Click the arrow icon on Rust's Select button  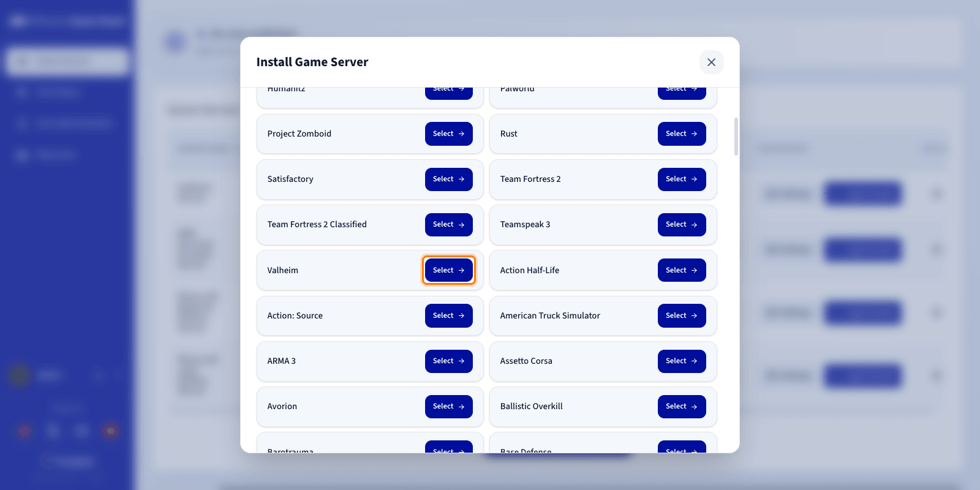(x=694, y=134)
